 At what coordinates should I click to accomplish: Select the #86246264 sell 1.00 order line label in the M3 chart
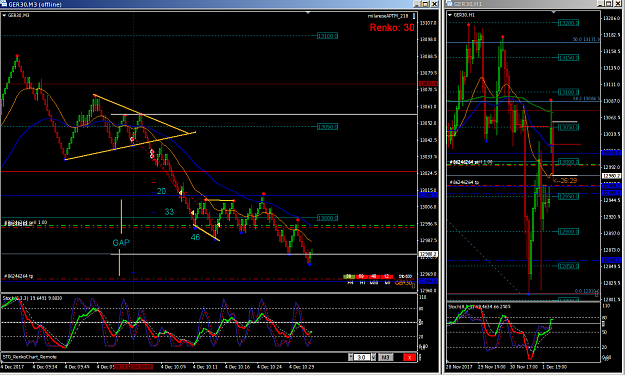click(26, 223)
